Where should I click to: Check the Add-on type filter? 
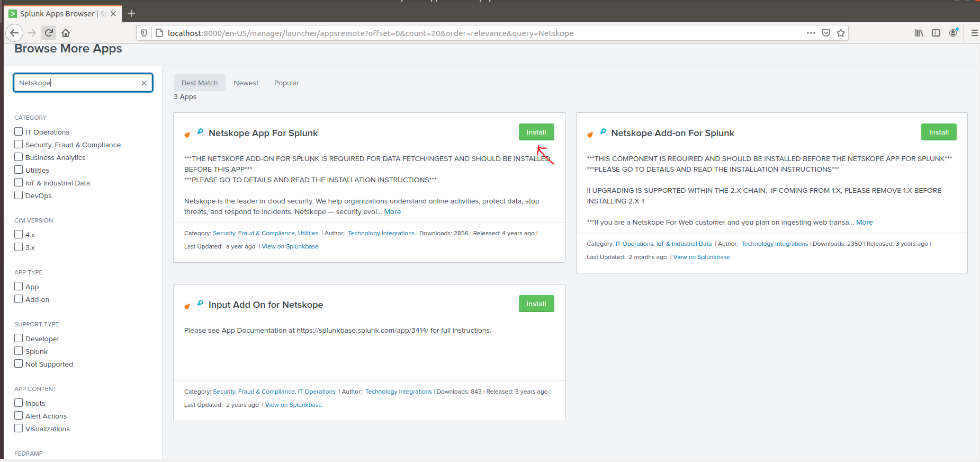pos(19,299)
